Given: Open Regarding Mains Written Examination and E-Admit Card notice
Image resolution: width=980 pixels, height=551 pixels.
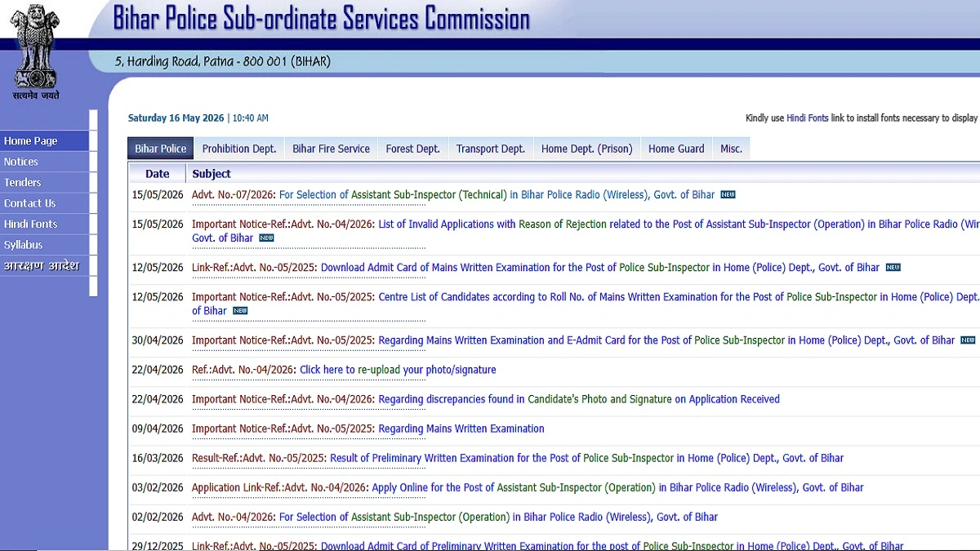Looking at the screenshot, I should tap(666, 340).
